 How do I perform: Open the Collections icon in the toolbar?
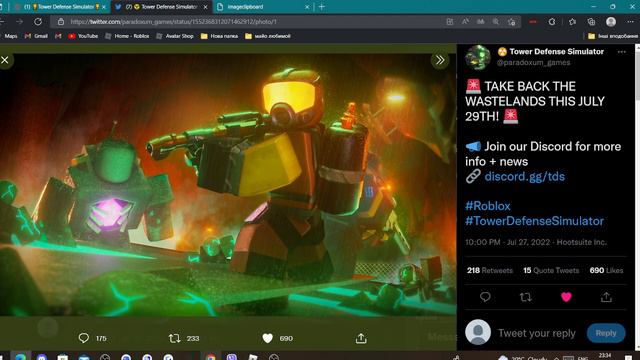click(591, 22)
